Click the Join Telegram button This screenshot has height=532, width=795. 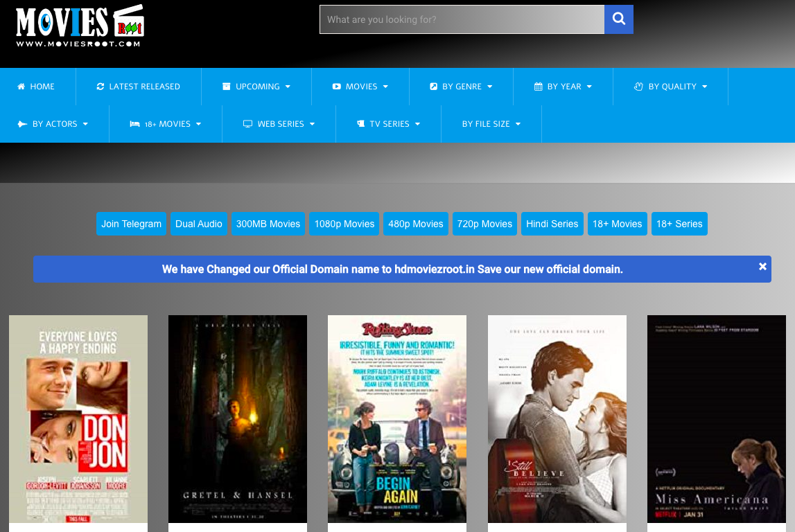(131, 224)
